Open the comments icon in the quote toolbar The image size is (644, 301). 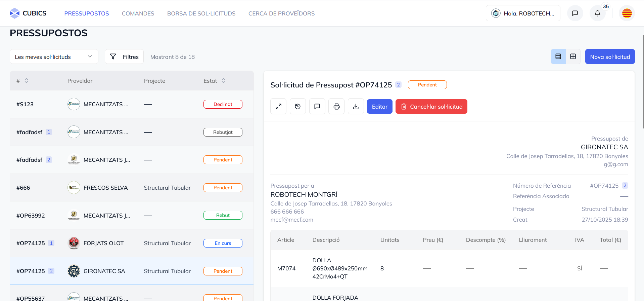(x=317, y=107)
